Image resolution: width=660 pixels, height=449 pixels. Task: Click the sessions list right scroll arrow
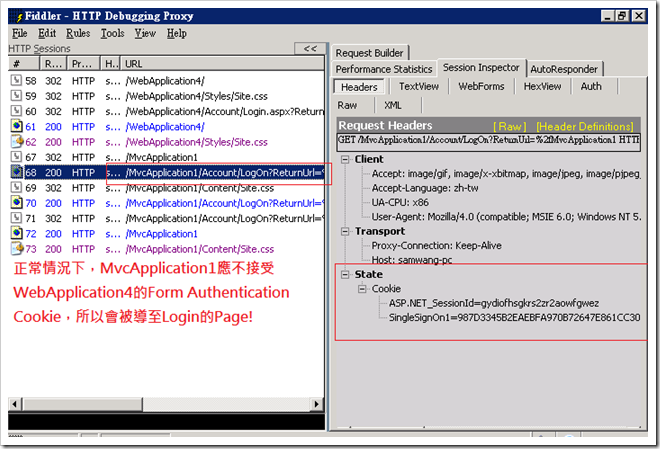click(x=317, y=404)
